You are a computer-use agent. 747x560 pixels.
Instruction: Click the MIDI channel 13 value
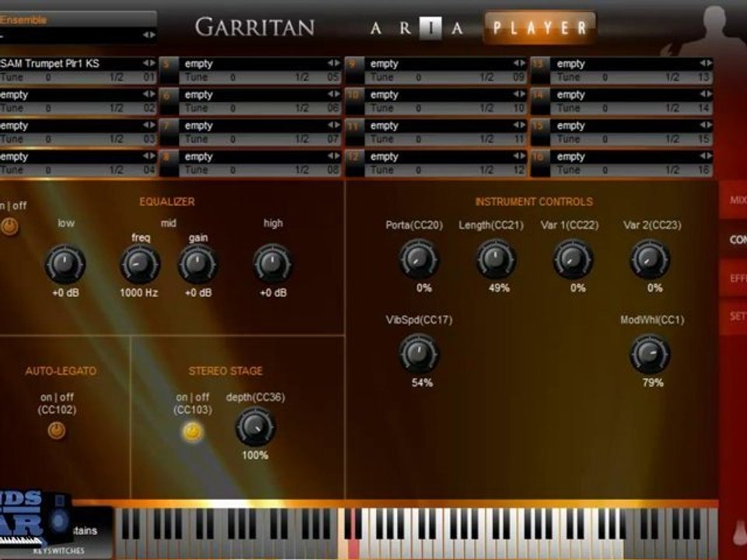703,77
